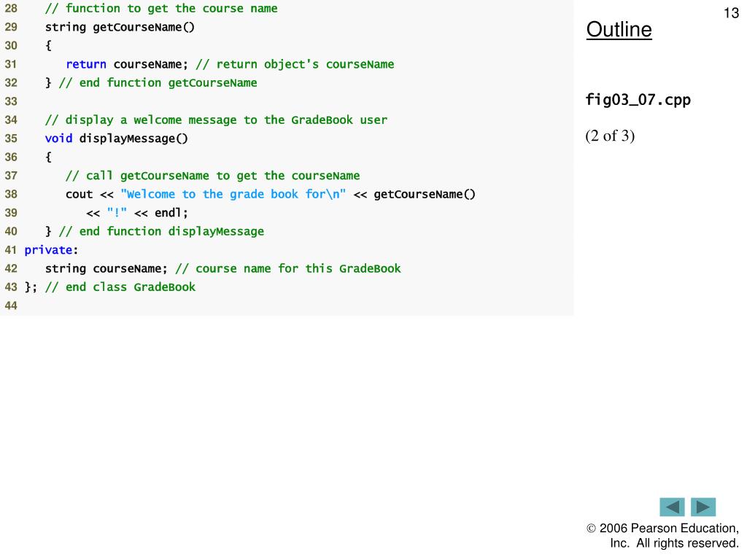Click comment "course name for this GradeBook"
747x560 pixels.
[x=288, y=268]
